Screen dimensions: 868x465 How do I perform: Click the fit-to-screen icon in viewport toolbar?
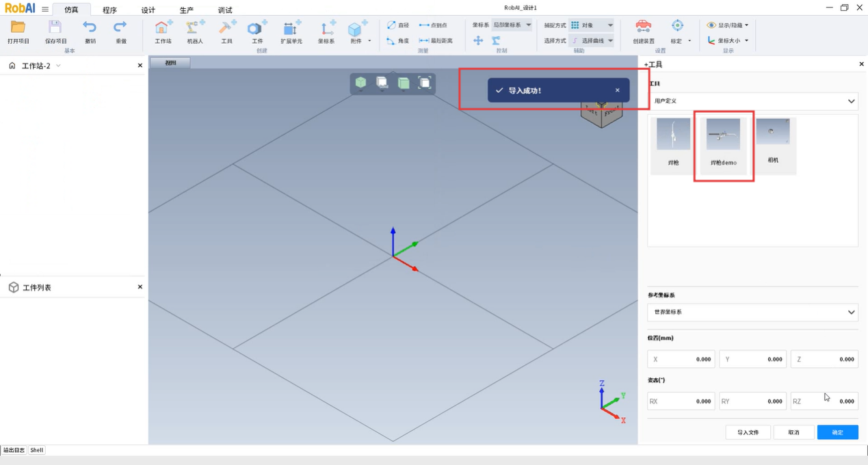(425, 83)
